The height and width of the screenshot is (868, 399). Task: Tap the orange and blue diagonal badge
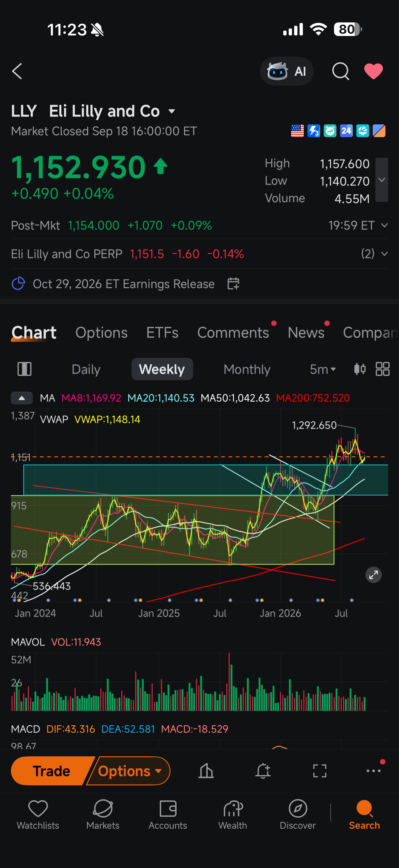click(379, 131)
